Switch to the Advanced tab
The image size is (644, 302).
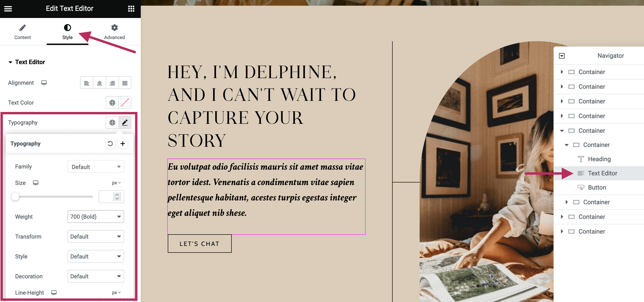point(114,32)
